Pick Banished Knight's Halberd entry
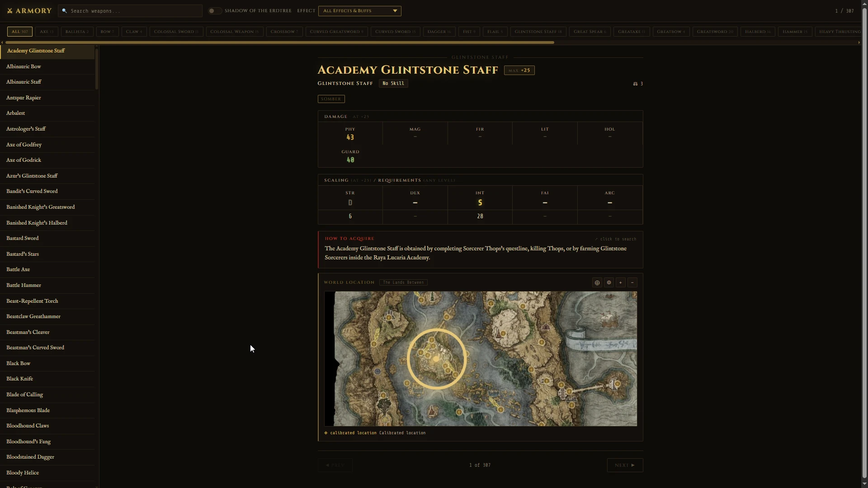The width and height of the screenshot is (868, 488). [x=47, y=223]
